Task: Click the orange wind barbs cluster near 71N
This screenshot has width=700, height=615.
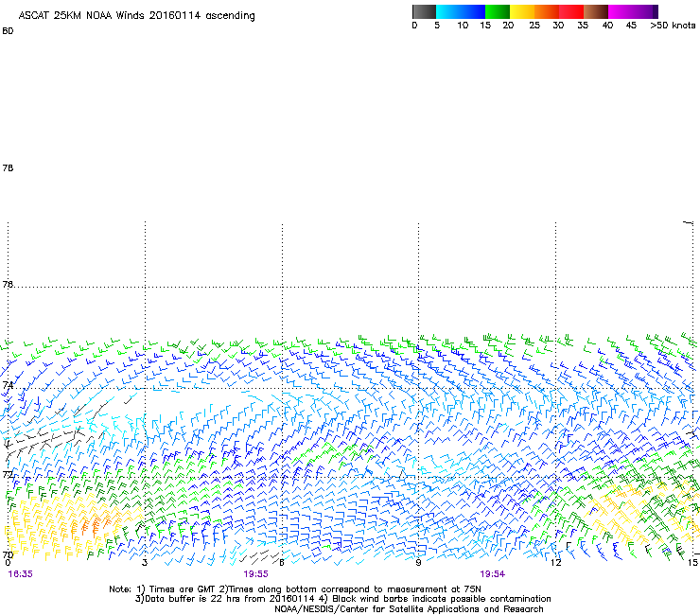Action: click(95, 525)
